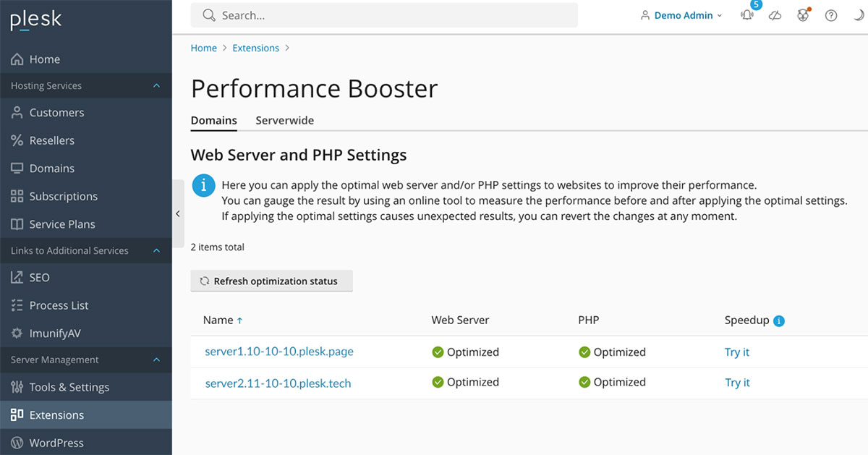The image size is (868, 455).
Task: Click the Service Plans book icon
Action: pos(17,224)
